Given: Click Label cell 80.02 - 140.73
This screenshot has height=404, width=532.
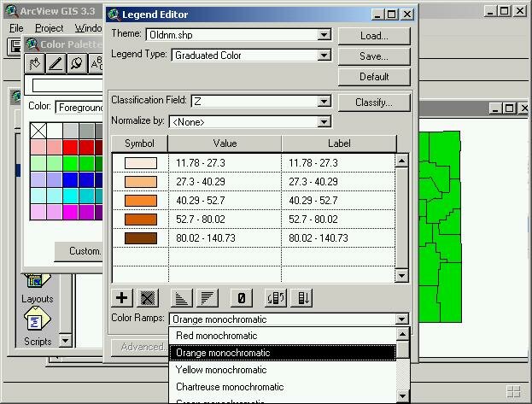Looking at the screenshot, I should click(x=338, y=238).
